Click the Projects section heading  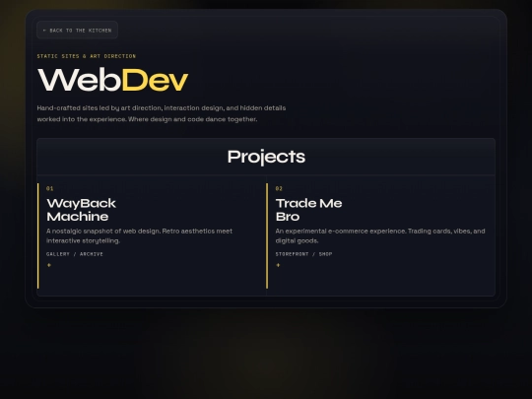tap(266, 157)
